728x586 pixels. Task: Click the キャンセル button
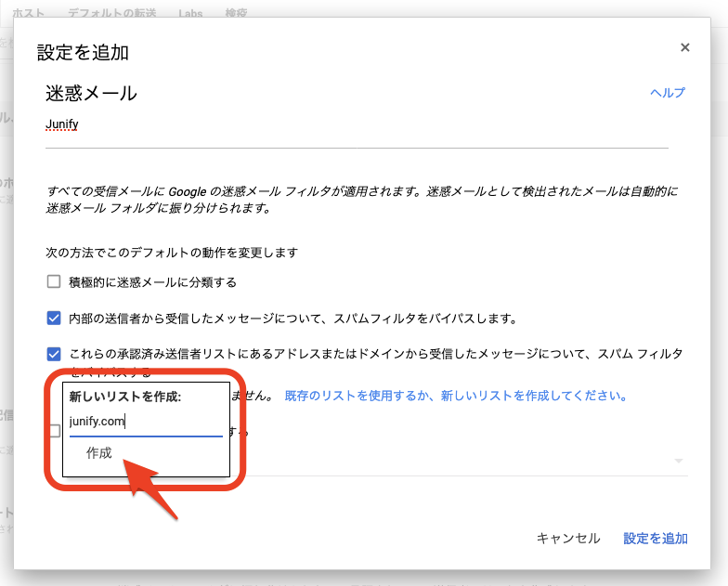coord(568,539)
